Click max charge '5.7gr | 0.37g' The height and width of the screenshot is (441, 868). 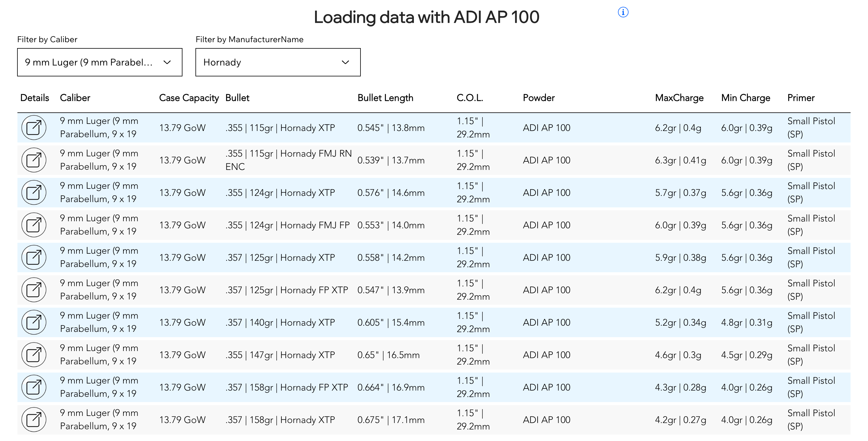pyautogui.click(x=681, y=193)
